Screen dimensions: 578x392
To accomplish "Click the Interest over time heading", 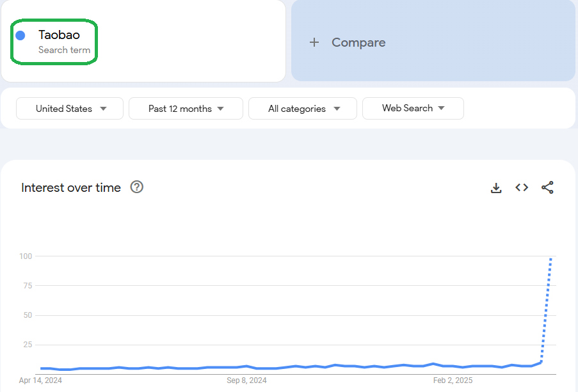I will [71, 187].
